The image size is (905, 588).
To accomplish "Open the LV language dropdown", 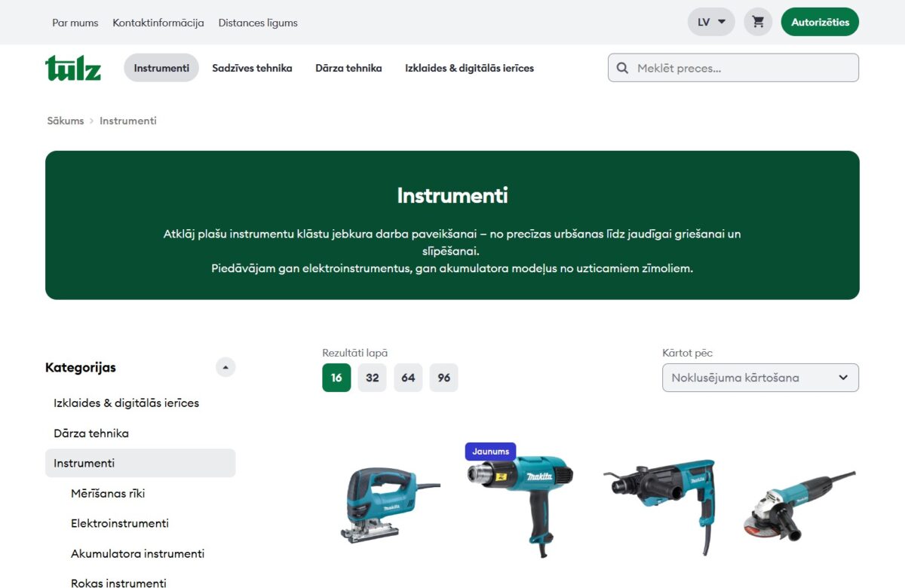I will [711, 22].
